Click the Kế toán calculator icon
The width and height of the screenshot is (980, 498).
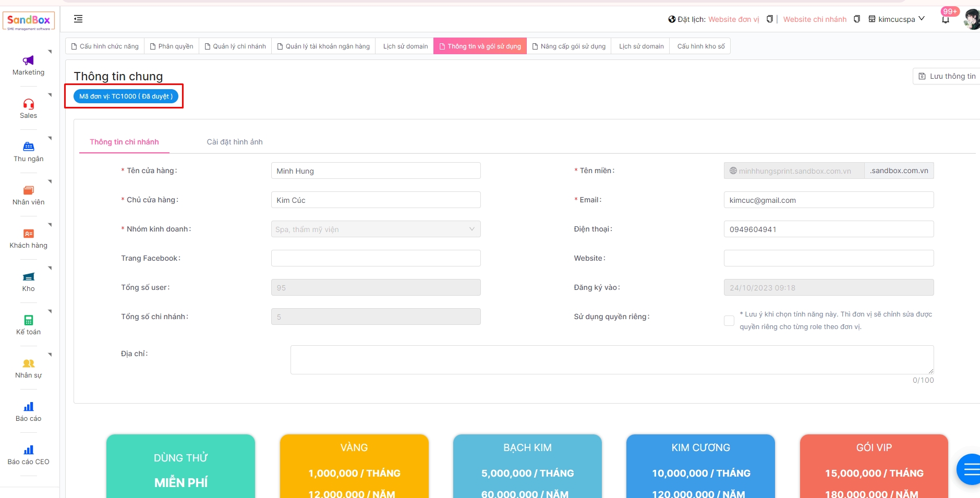coord(28,320)
